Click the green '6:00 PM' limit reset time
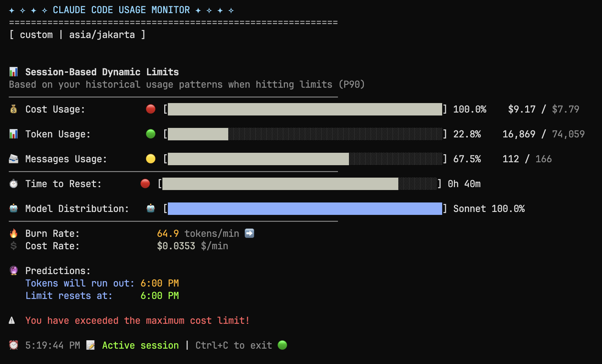Screen dimensions: 602x364 click(x=160, y=296)
